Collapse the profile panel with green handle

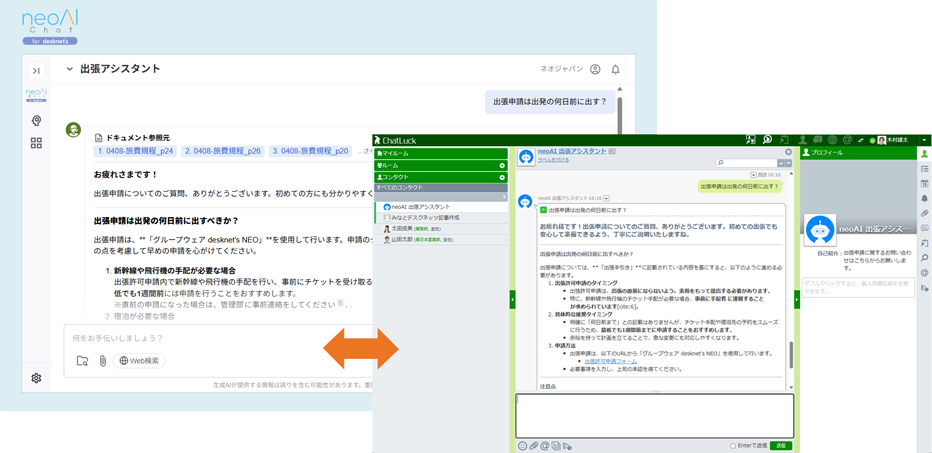pos(797,300)
